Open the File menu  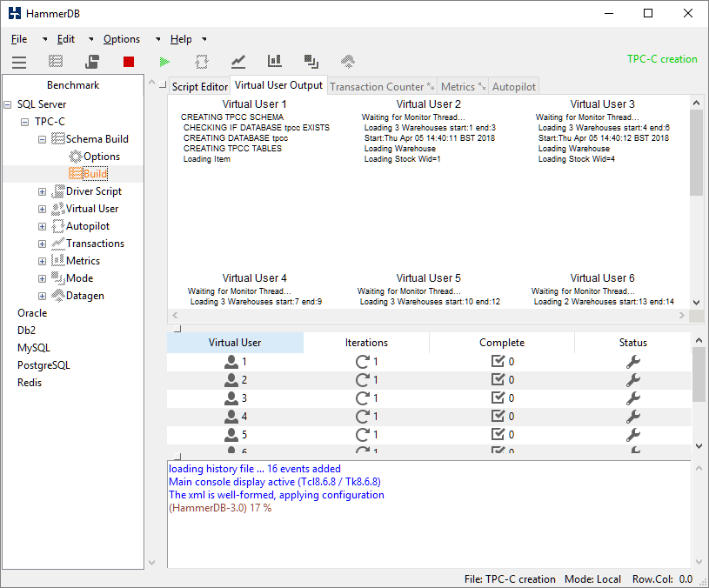coord(19,39)
